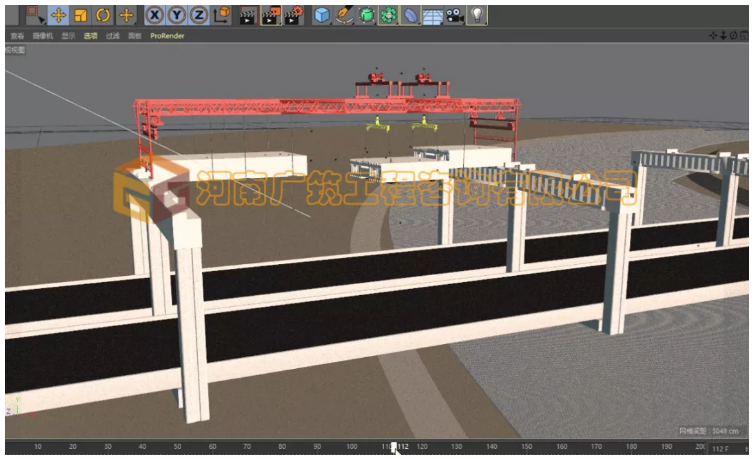
Task: Open the 摄像机 viewport menu
Action: coord(43,36)
